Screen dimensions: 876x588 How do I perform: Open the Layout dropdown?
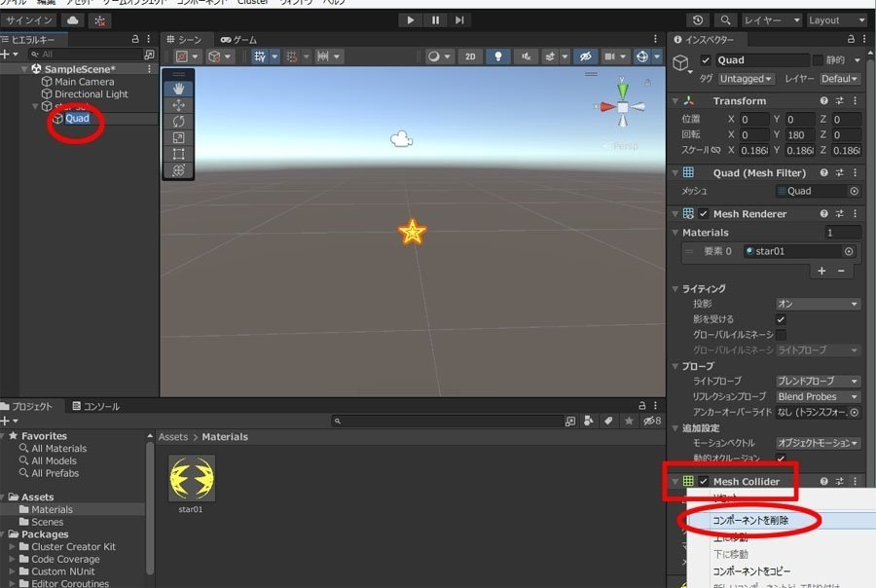(x=837, y=20)
